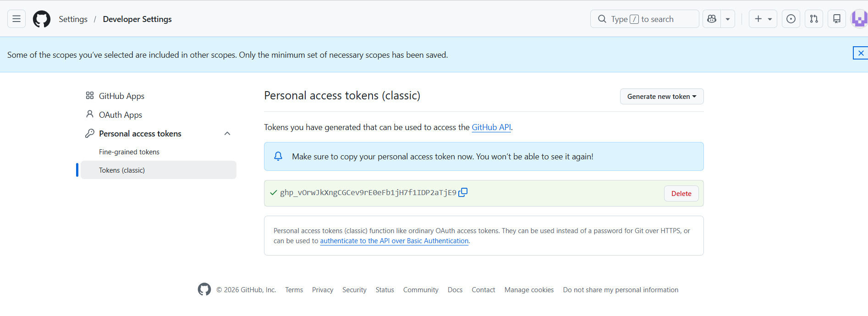Go to Settings breadcrumb

pos(73,19)
